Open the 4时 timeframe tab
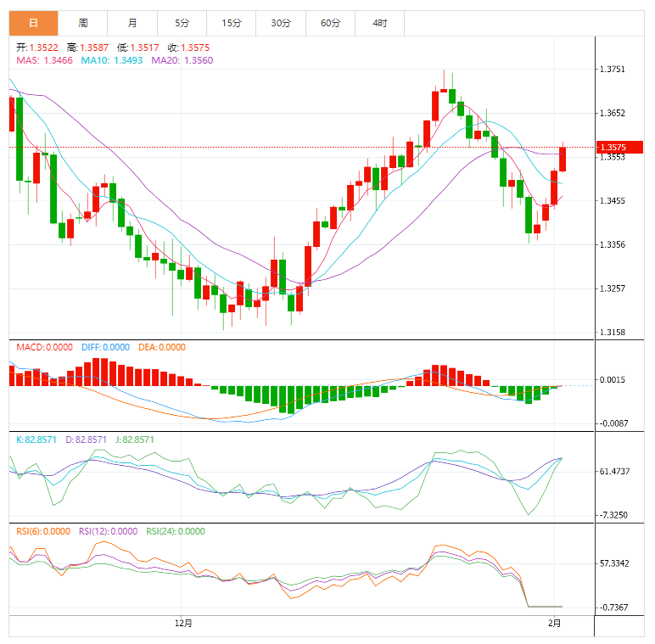 [380, 23]
